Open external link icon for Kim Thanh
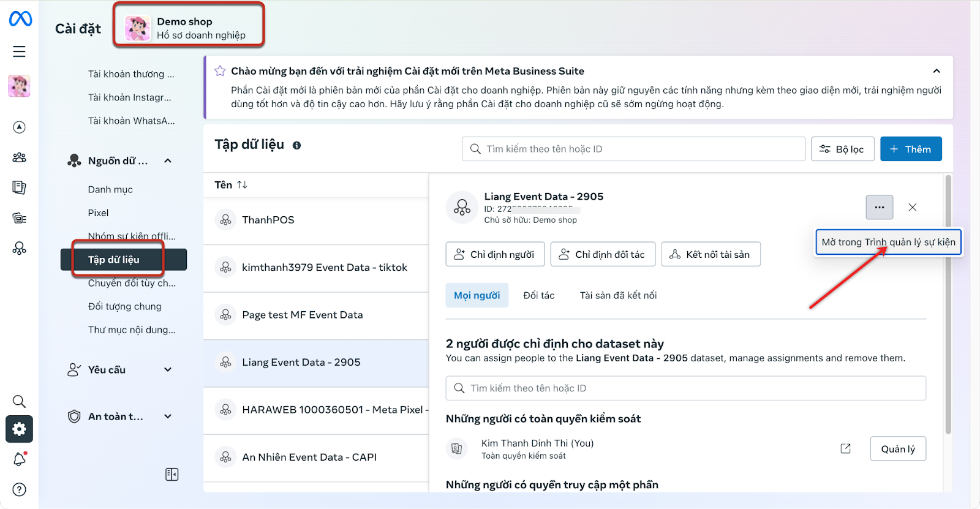The image size is (980, 509). (845, 449)
